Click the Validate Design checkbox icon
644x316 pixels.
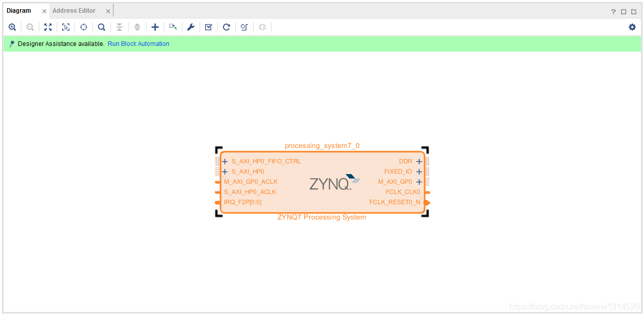209,27
